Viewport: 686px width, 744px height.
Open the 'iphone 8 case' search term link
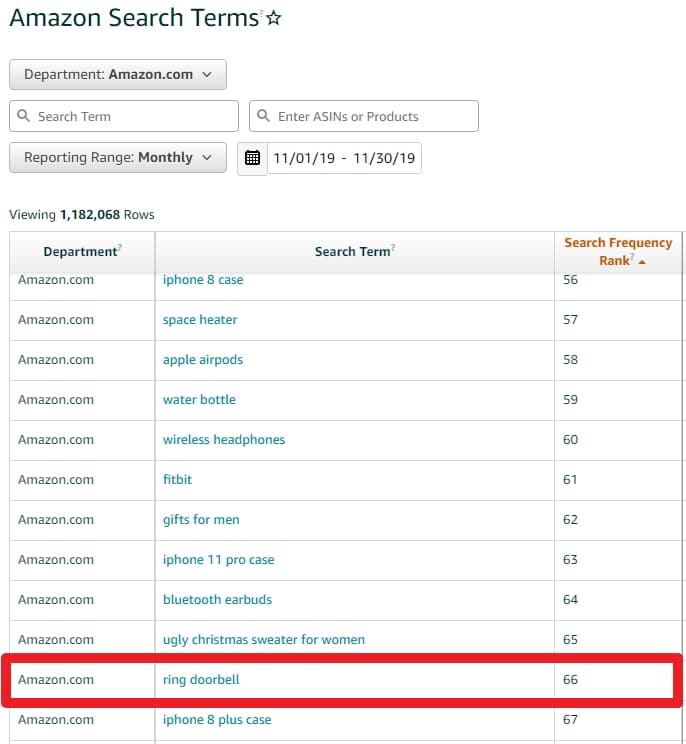pyautogui.click(x=203, y=279)
